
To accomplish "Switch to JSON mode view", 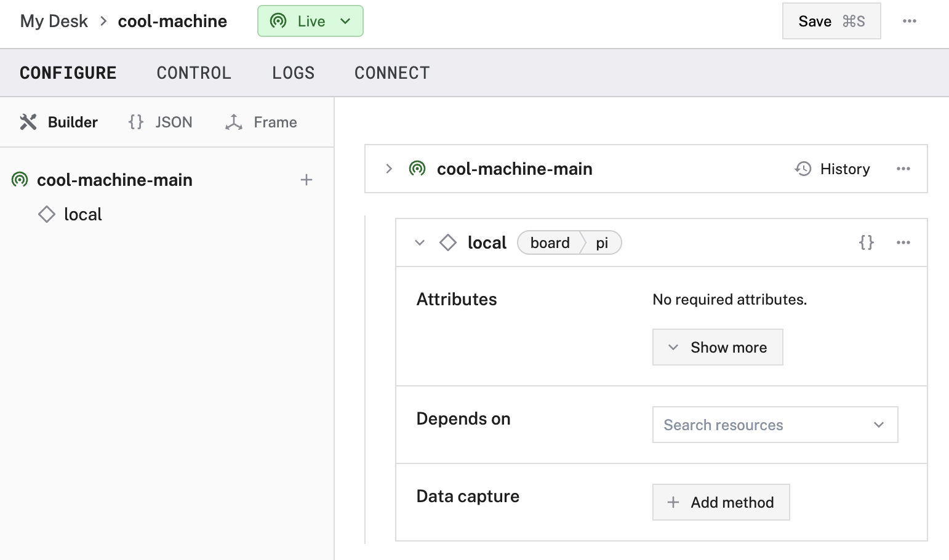I will [161, 122].
